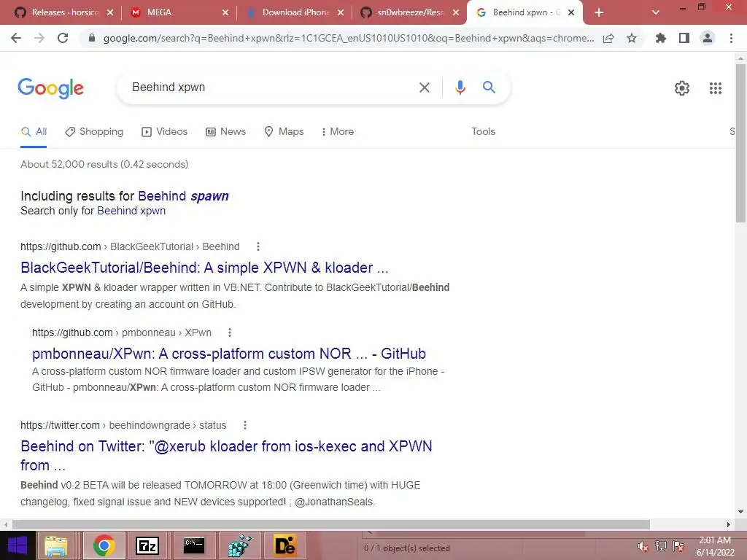Open the Tools search options

coord(483,131)
